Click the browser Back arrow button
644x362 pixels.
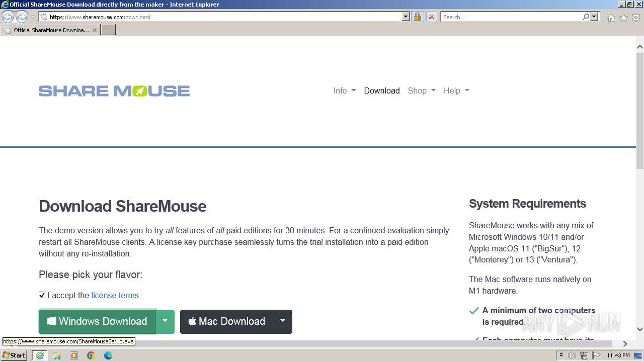pos(8,17)
